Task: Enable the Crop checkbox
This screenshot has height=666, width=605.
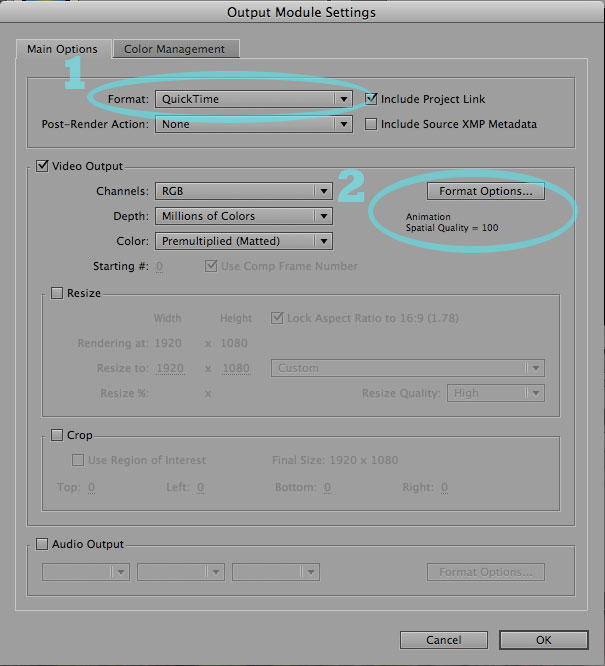Action: point(57,435)
